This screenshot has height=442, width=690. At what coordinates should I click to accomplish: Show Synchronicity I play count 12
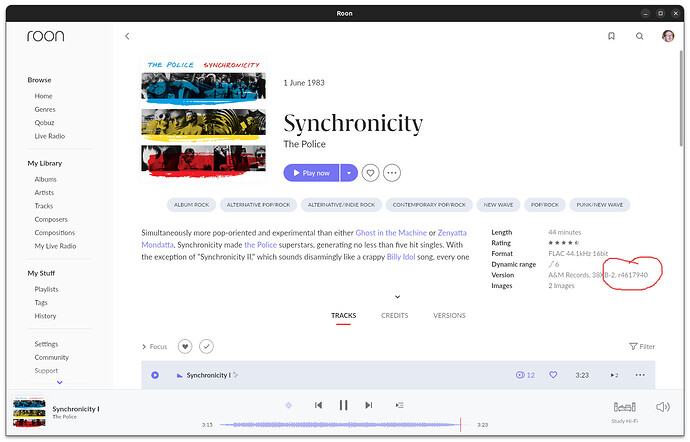(525, 375)
